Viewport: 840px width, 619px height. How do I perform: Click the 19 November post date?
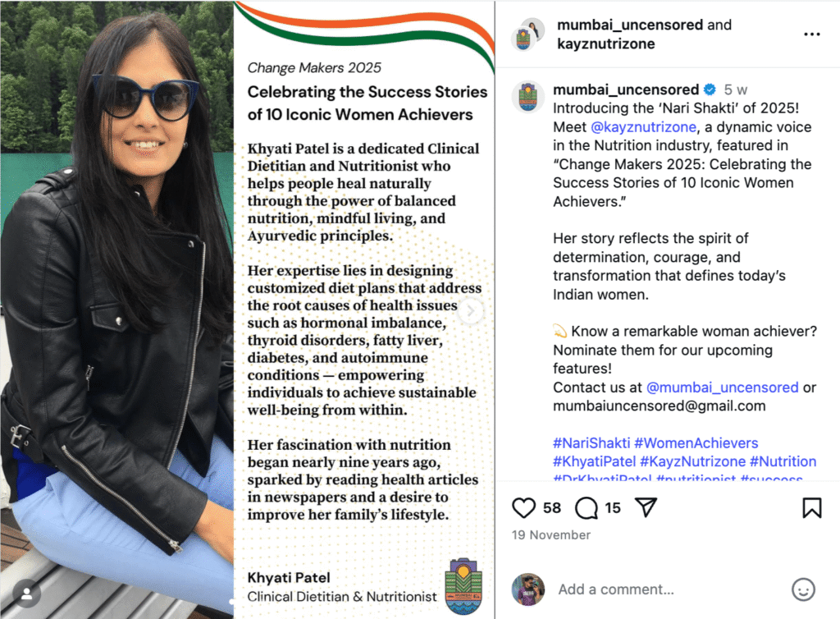pos(550,535)
